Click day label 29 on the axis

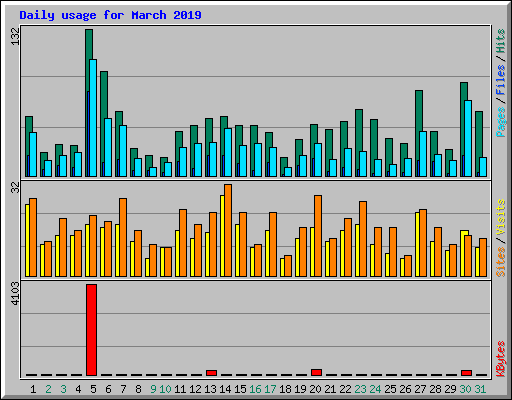(x=450, y=389)
